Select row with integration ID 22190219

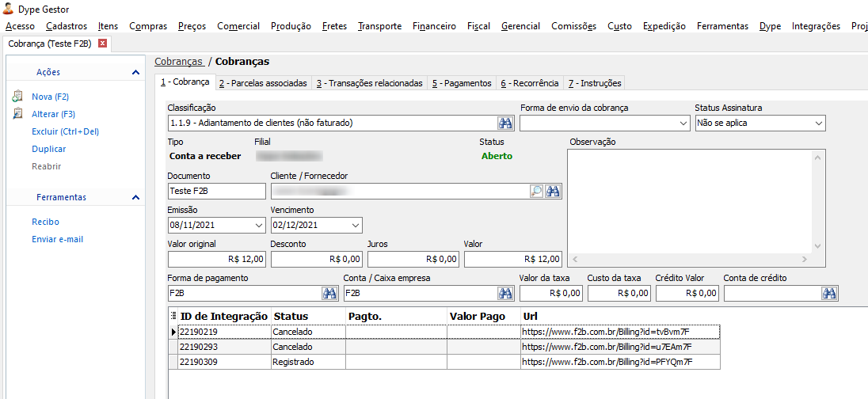444,332
